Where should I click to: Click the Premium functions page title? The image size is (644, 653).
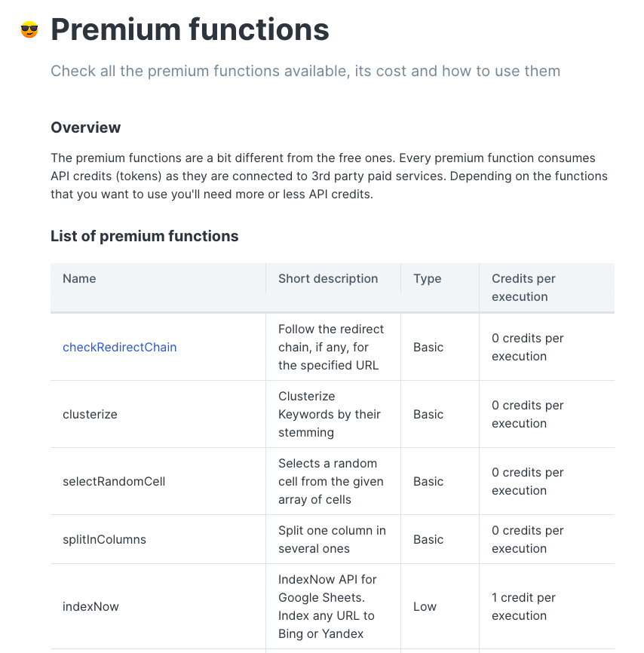(190, 29)
